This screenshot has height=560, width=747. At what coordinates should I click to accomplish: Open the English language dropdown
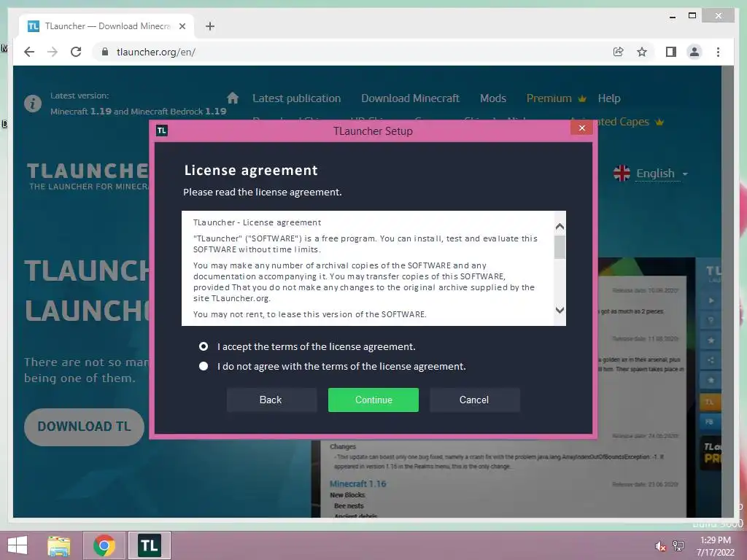coord(662,174)
